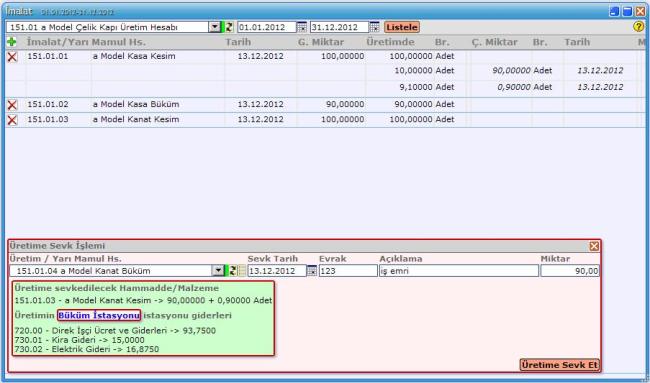Image resolution: width=650 pixels, height=383 pixels.
Task: Select the a Model Kasa Kesim cell
Action: [134, 56]
